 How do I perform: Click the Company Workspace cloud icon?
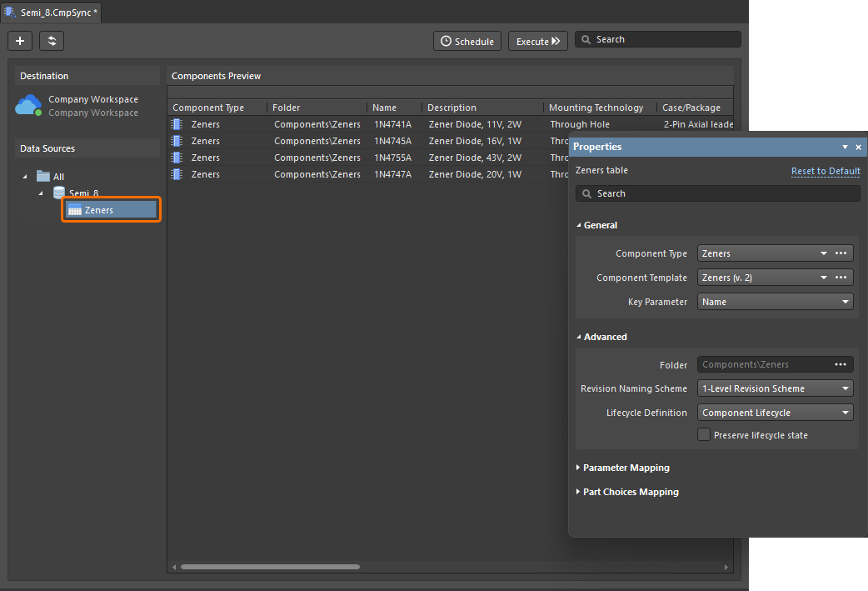tap(29, 106)
